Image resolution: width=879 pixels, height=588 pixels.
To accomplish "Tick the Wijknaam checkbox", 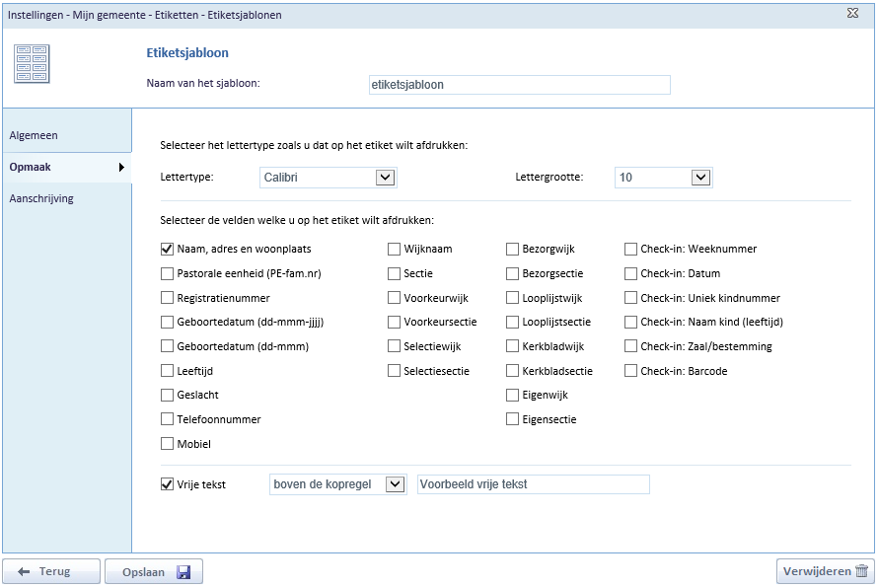I will [394, 249].
